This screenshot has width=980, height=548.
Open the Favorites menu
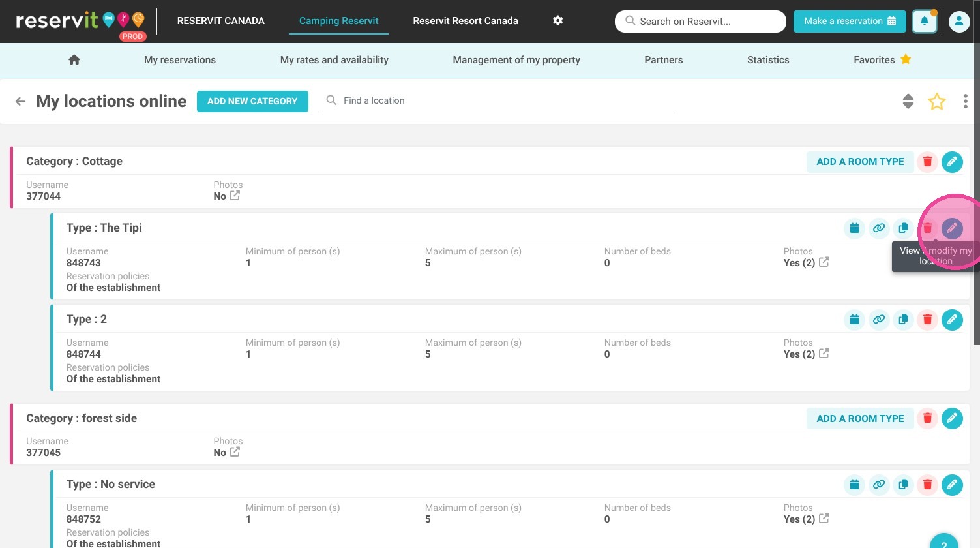click(882, 60)
